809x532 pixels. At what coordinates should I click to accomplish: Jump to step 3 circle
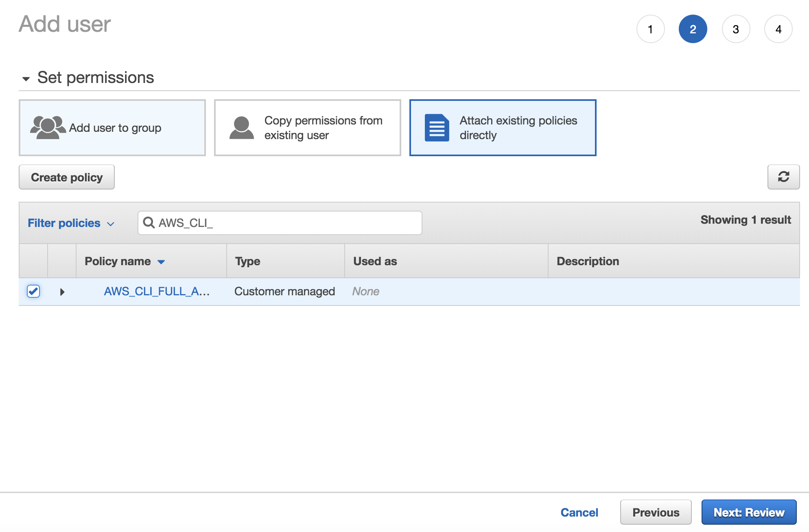pyautogui.click(x=736, y=29)
